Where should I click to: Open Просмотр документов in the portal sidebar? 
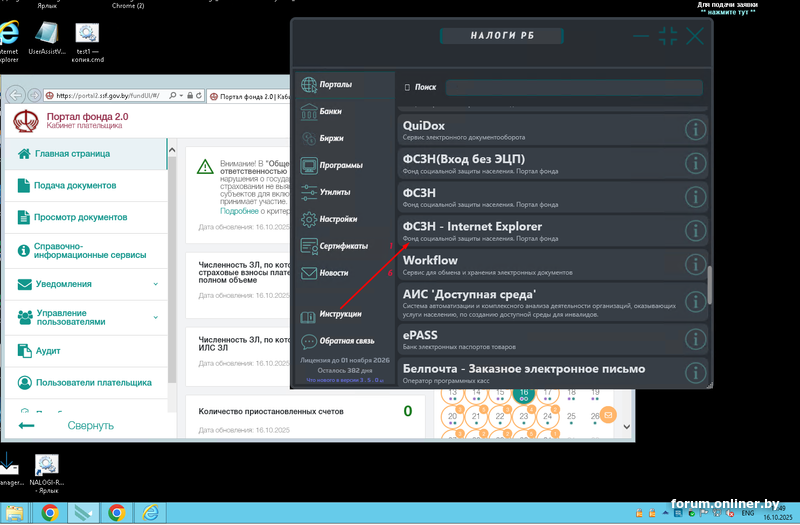click(x=86, y=217)
